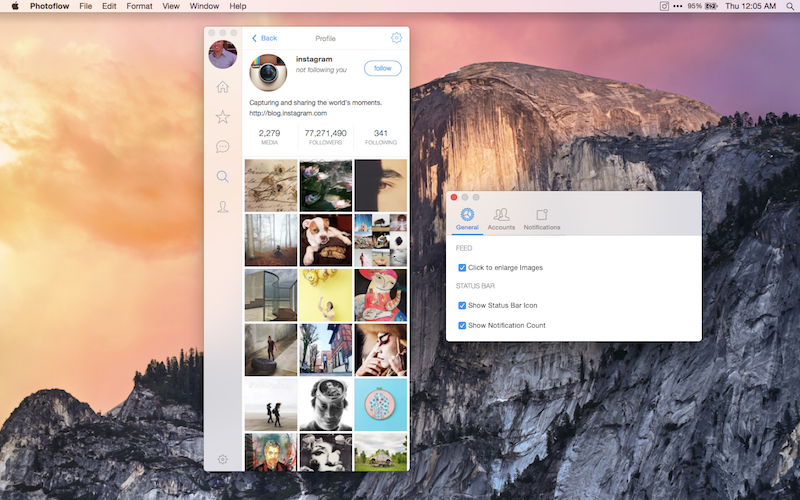Click the clock showing Thu 12:05 AM
This screenshot has width=800, height=500.
coord(751,6)
